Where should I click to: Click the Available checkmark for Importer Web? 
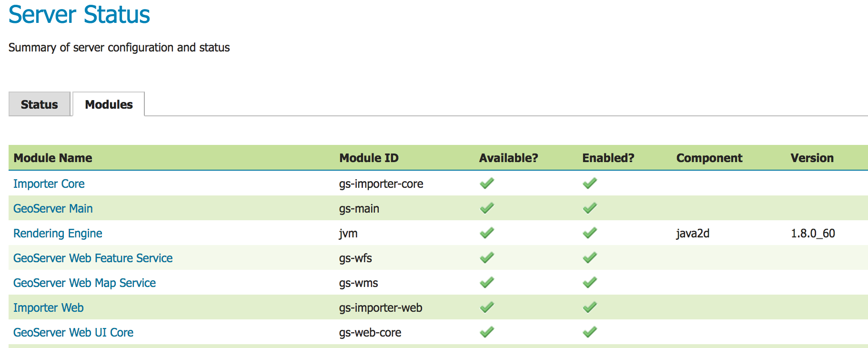pos(487,307)
